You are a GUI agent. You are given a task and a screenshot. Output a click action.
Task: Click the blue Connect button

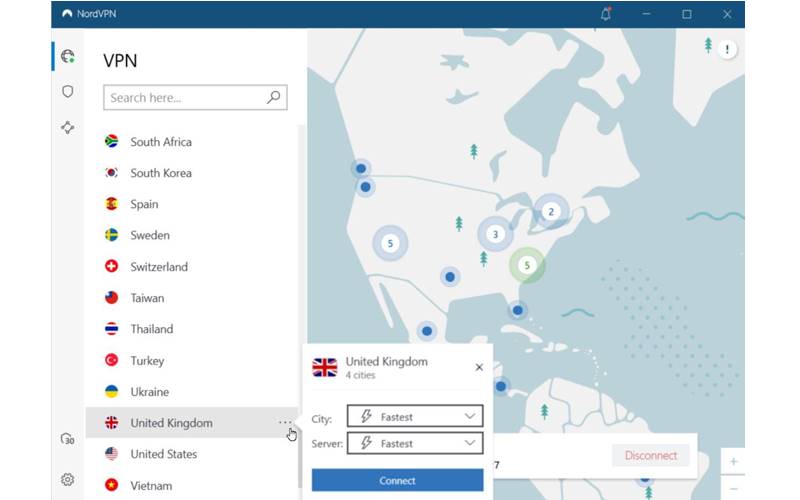pyautogui.click(x=397, y=481)
